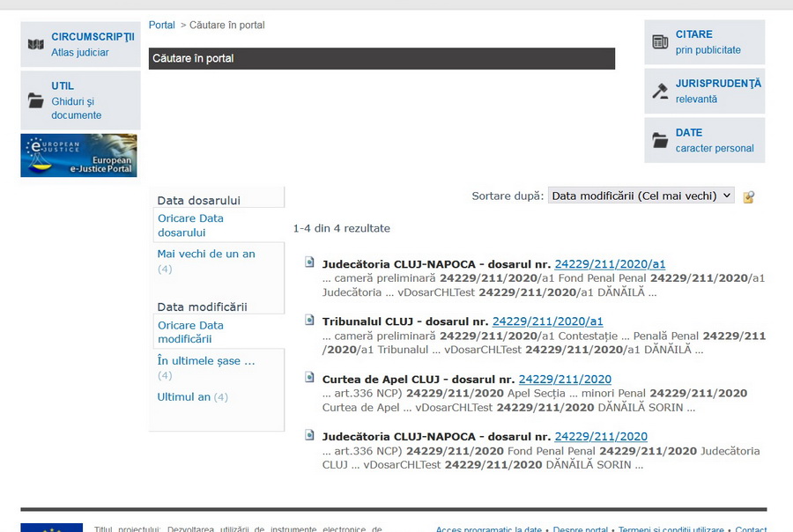Click the Util folder icon
This screenshot has height=532, width=793.
(x=36, y=100)
